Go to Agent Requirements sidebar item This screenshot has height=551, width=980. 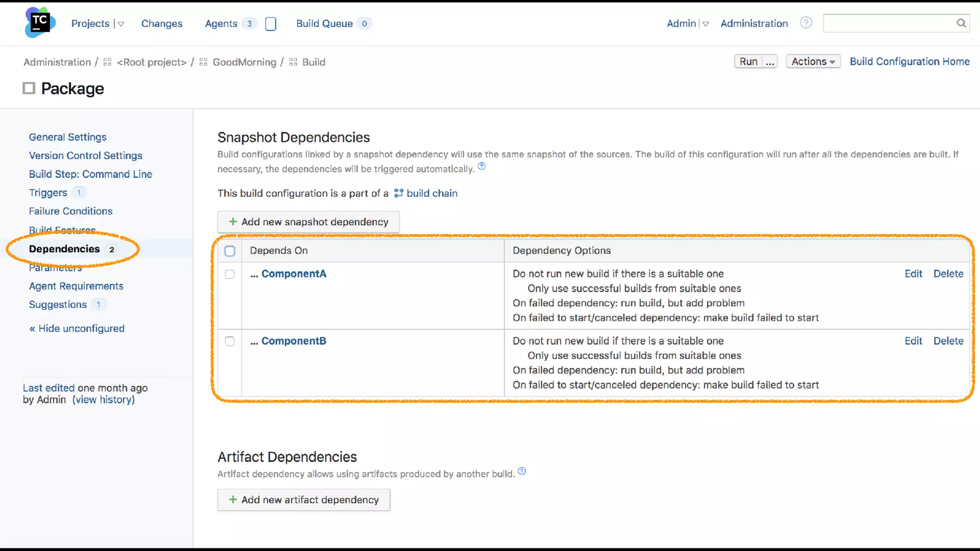76,286
